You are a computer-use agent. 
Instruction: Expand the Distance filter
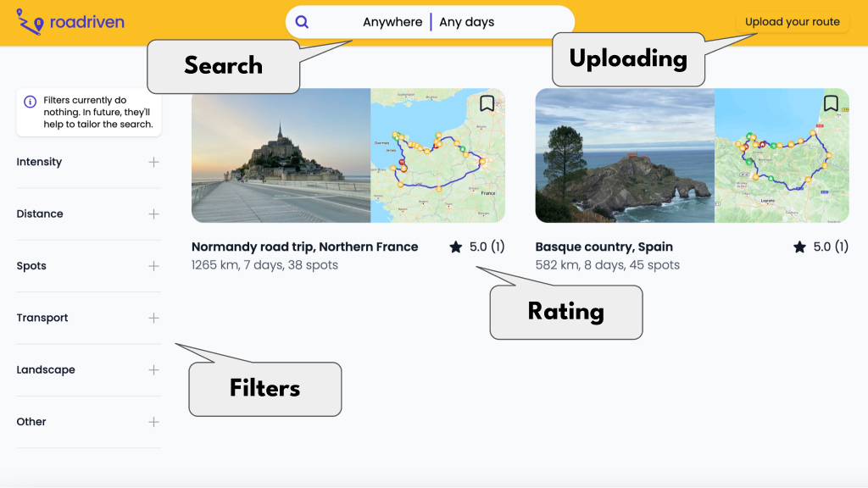153,214
